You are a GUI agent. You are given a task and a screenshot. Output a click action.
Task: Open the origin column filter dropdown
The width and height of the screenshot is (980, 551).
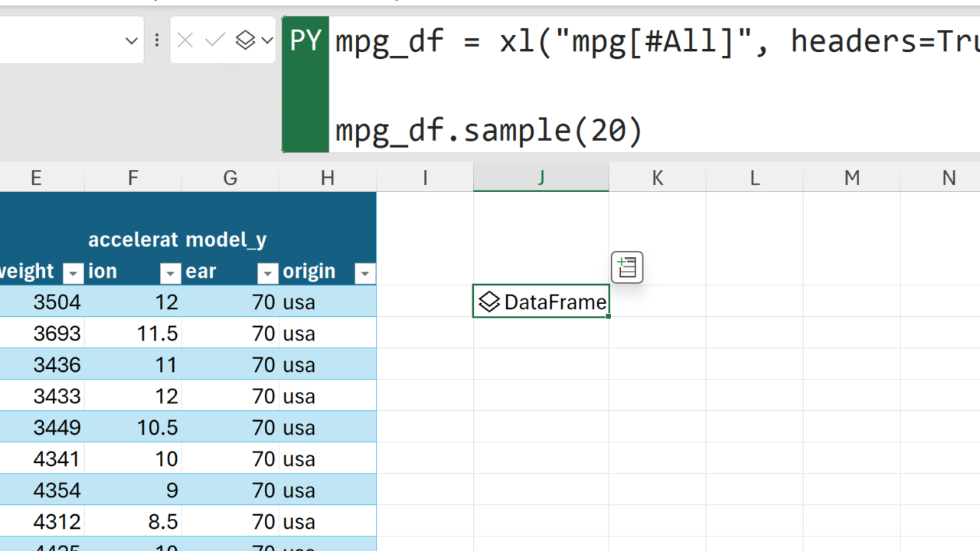click(x=365, y=272)
